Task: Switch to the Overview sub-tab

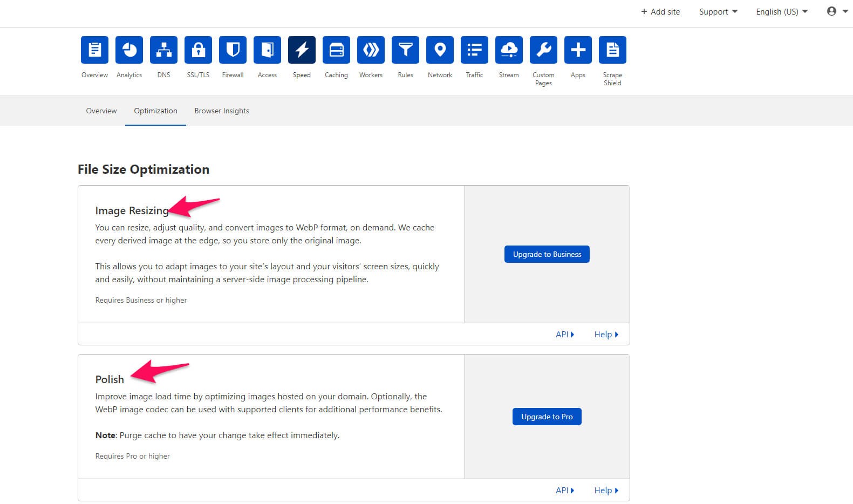Action: 101,111
